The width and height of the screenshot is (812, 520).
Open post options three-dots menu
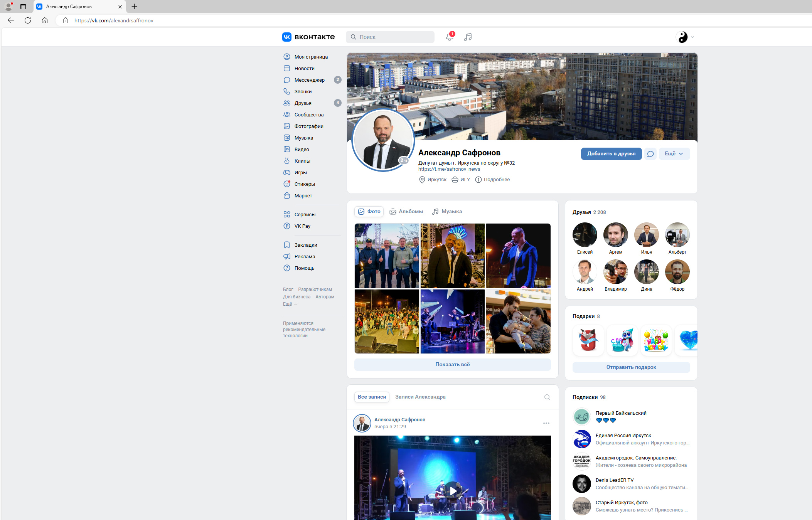tap(546, 423)
